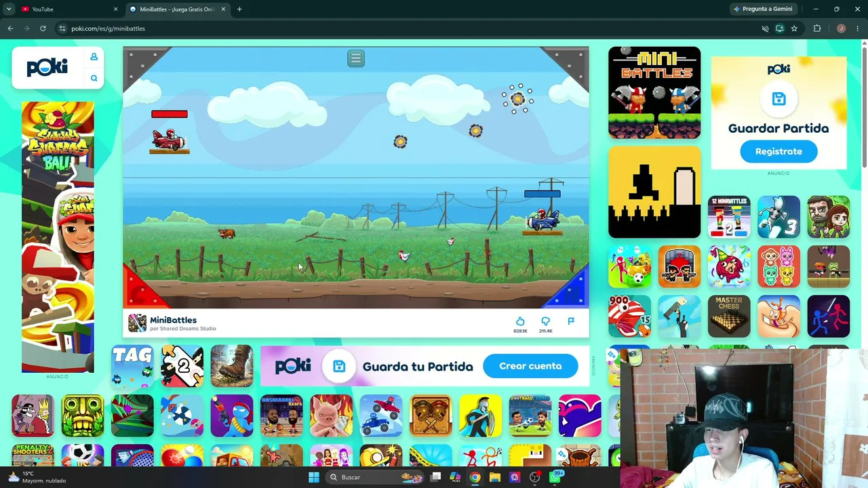Open the Subway Surfers Bali ad banner
Screen dimensions: 868x488
click(58, 237)
